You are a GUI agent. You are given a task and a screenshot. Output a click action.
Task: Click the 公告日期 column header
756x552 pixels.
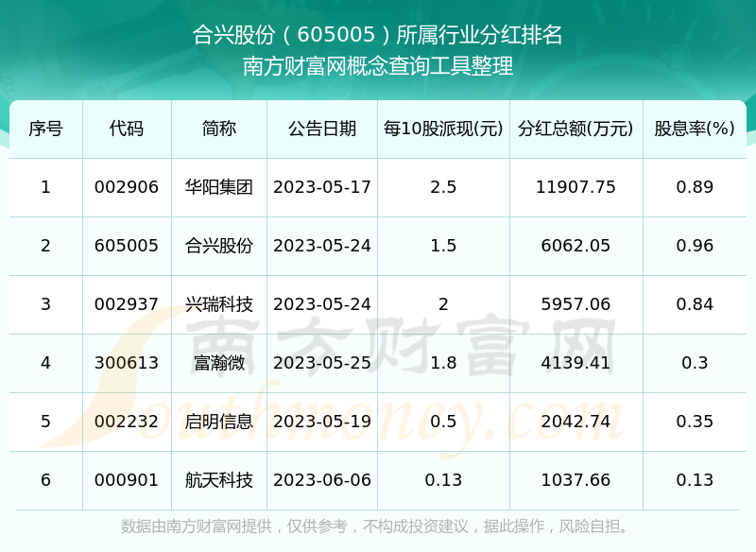(x=322, y=129)
